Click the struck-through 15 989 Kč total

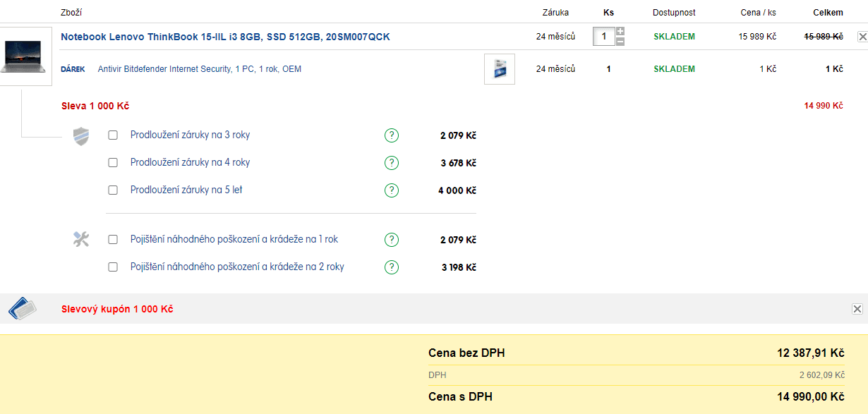point(824,37)
